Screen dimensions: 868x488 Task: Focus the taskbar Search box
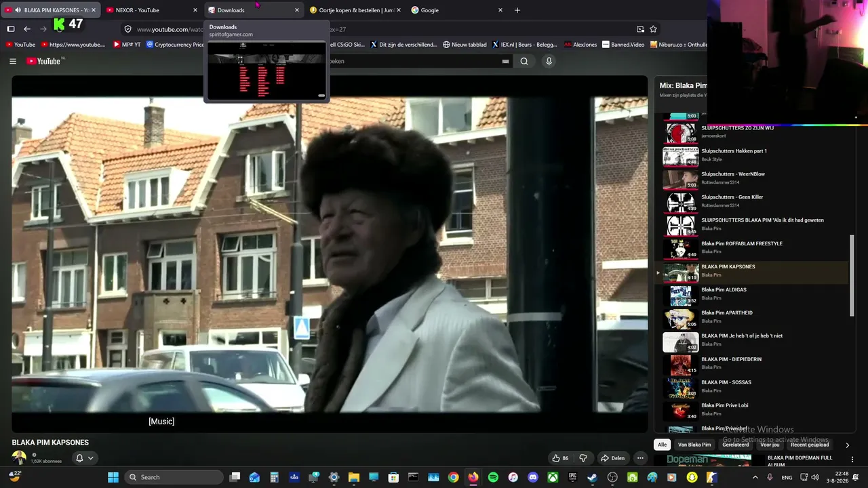coord(175,477)
